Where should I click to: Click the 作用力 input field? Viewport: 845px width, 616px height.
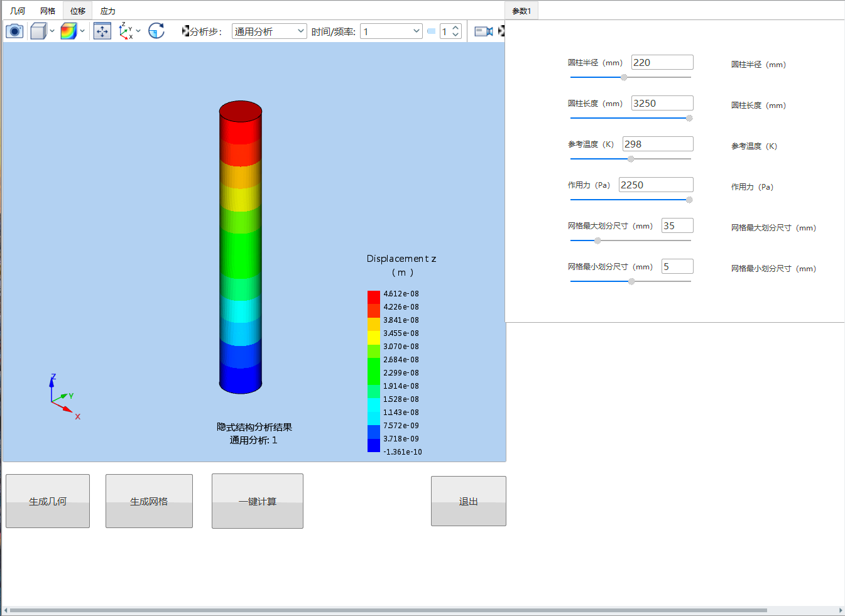tap(656, 185)
